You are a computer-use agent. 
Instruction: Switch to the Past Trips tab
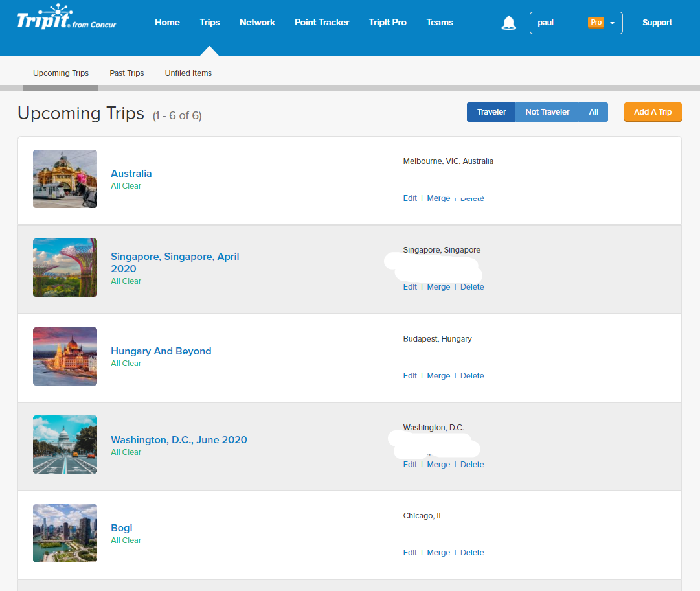point(127,73)
